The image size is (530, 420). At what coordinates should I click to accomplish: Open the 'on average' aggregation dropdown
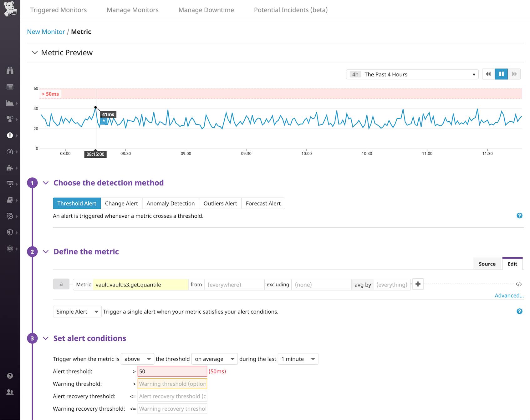pyautogui.click(x=214, y=359)
